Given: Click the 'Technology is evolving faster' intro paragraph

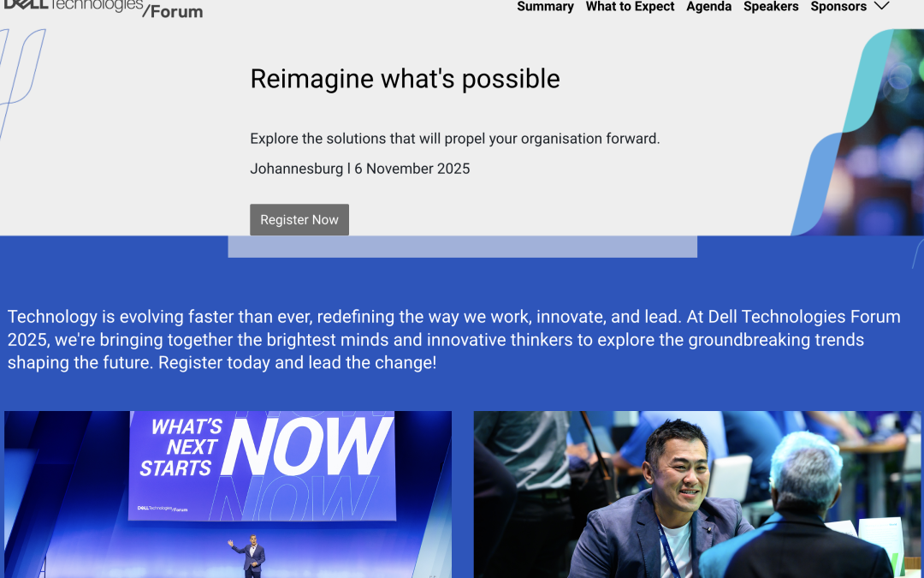Looking at the screenshot, I should coord(453,340).
